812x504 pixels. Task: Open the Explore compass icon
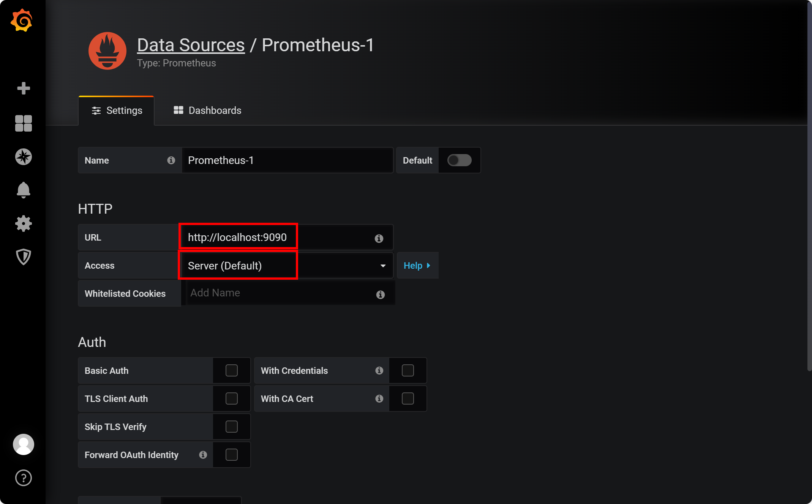(x=24, y=157)
